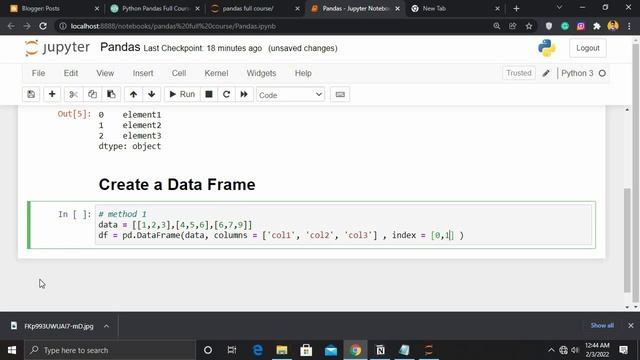Bookmark this page with star icon

click(529, 26)
